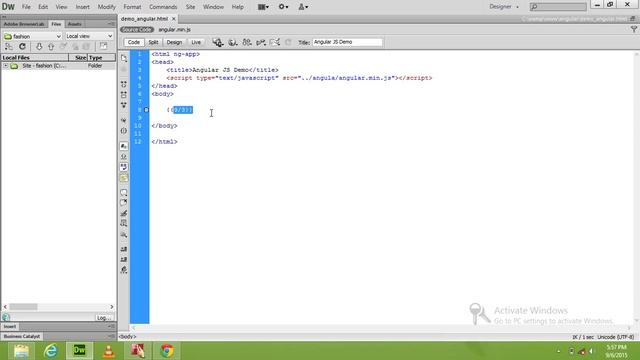This screenshot has height=360, width=640.
Task: Click the Apply Comment icon
Action: [124, 193]
